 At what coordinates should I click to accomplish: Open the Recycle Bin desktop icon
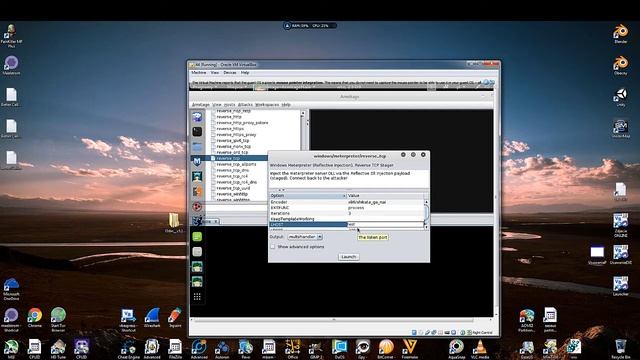620,349
